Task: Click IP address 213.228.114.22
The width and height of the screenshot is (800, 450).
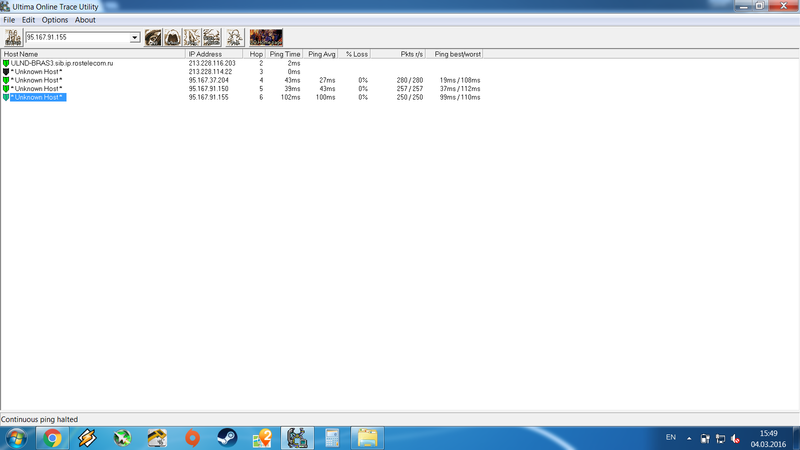Action: pos(210,72)
